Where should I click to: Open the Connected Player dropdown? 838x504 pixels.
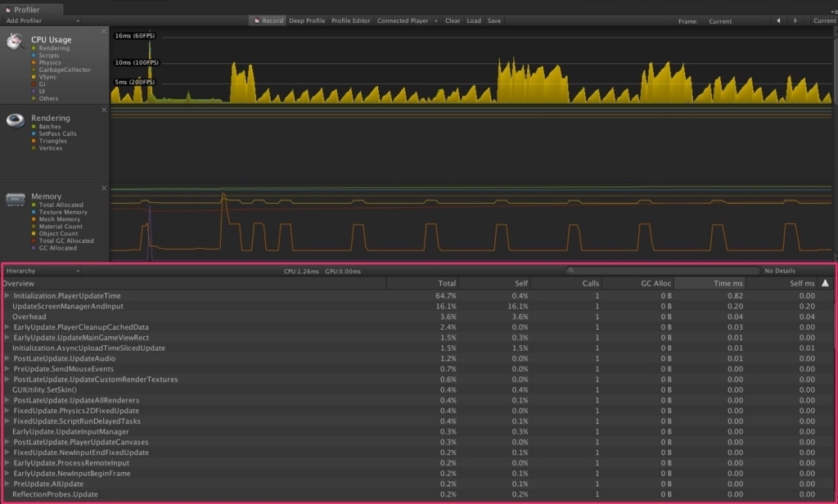[x=407, y=20]
